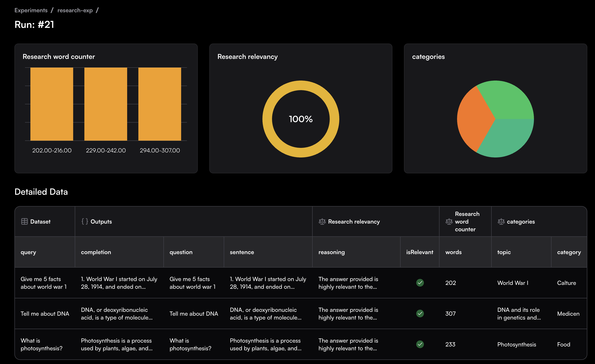Viewport: 595px width, 364px height.
Task: Click the green checkmark in World War row
Action: (x=420, y=282)
